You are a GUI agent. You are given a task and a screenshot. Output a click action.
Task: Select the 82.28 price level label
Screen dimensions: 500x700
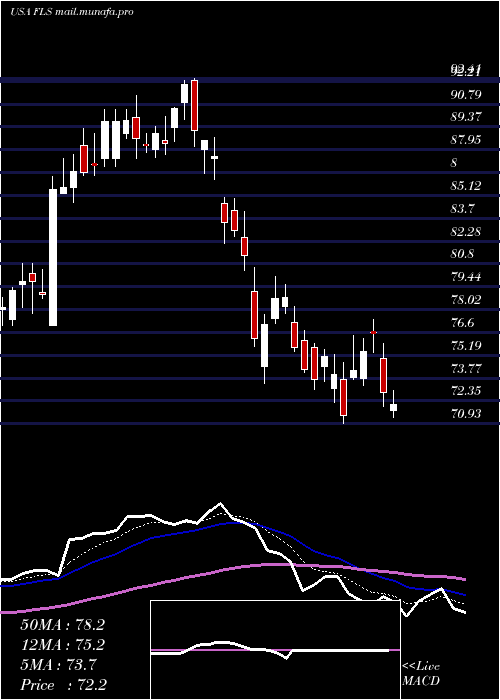point(466,232)
